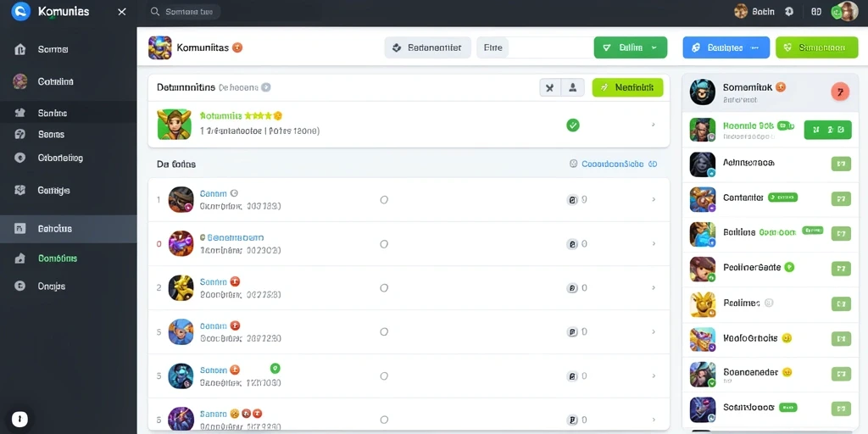Open the green Daline dropdown
Viewport: 868px width, 434px height.
[x=631, y=48]
